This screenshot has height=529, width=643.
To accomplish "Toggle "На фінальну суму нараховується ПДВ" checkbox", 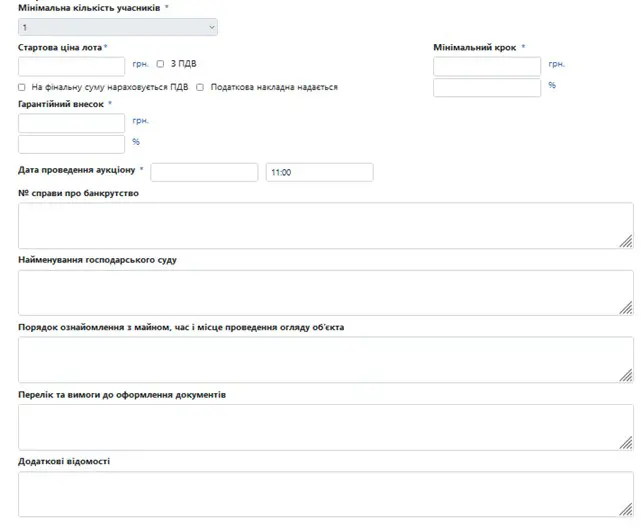I will coord(22,87).
